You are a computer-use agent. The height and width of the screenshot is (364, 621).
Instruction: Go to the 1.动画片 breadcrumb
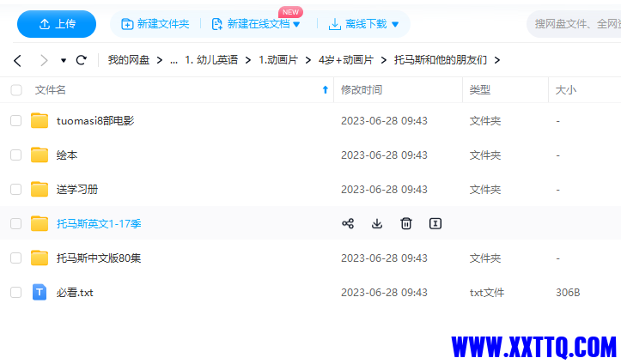278,60
